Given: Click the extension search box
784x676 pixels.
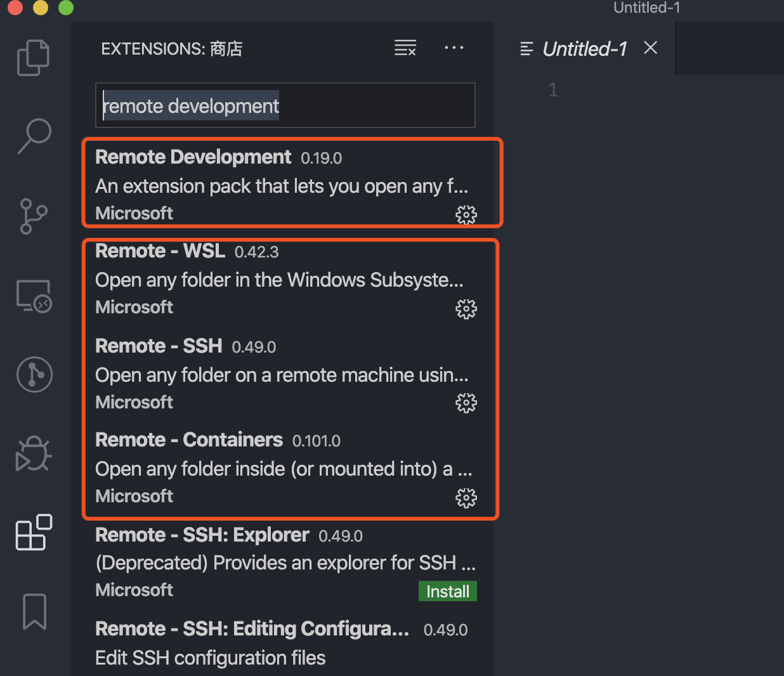Looking at the screenshot, I should pos(285,105).
